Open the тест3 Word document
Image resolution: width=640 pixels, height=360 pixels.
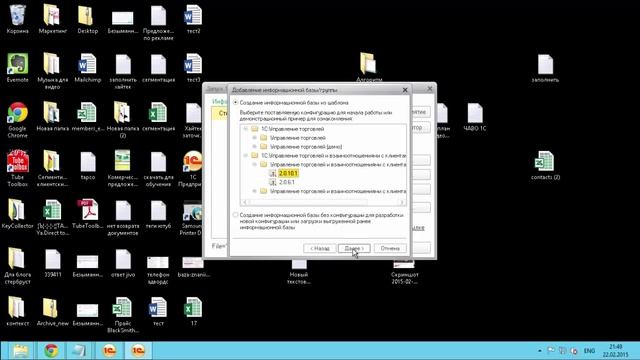point(193,67)
